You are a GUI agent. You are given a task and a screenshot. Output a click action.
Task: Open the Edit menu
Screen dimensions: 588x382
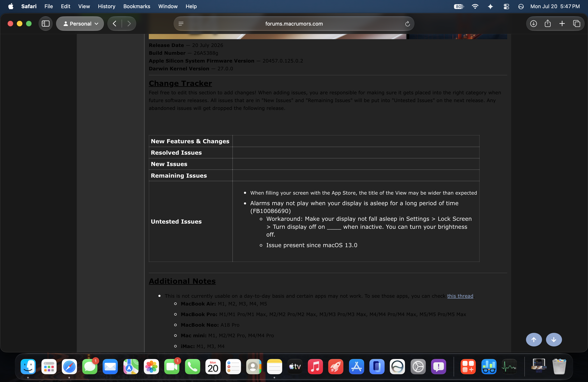[65, 6]
